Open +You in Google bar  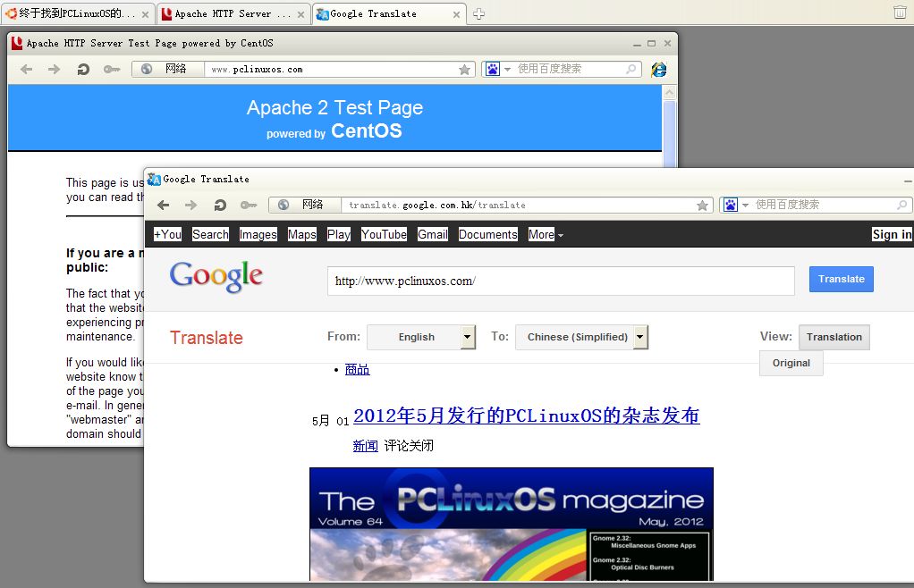[x=168, y=234]
